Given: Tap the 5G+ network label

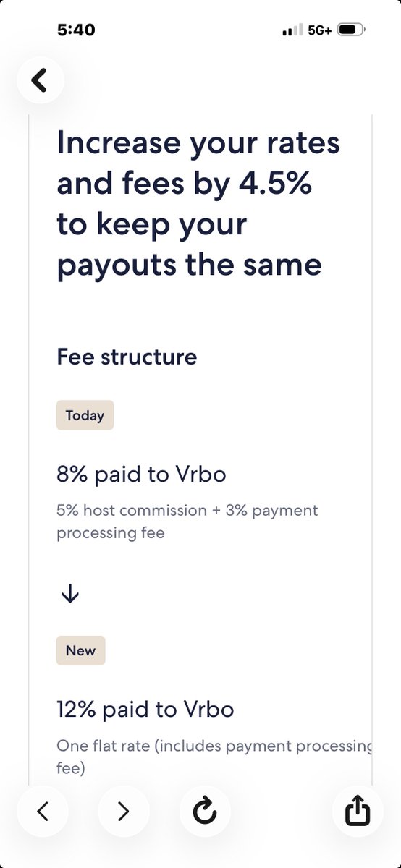Looking at the screenshot, I should click(319, 30).
